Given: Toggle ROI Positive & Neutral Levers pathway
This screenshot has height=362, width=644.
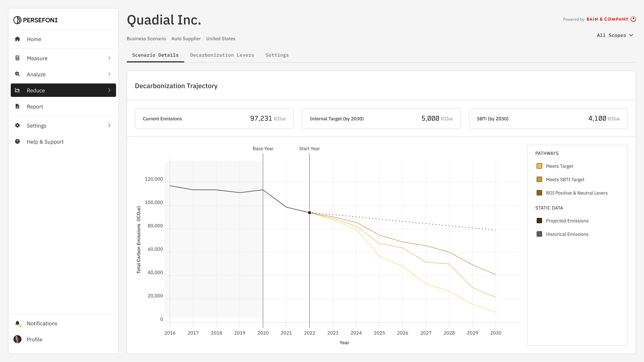Looking at the screenshot, I should (539, 193).
